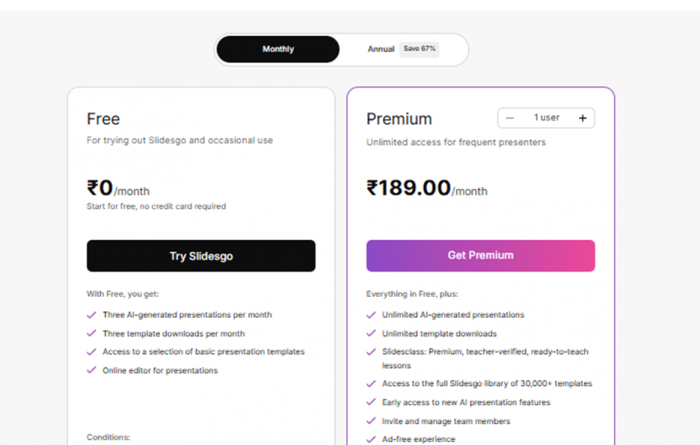Click checkmark beside 30,000+ templates access
700x445 pixels.
point(372,384)
